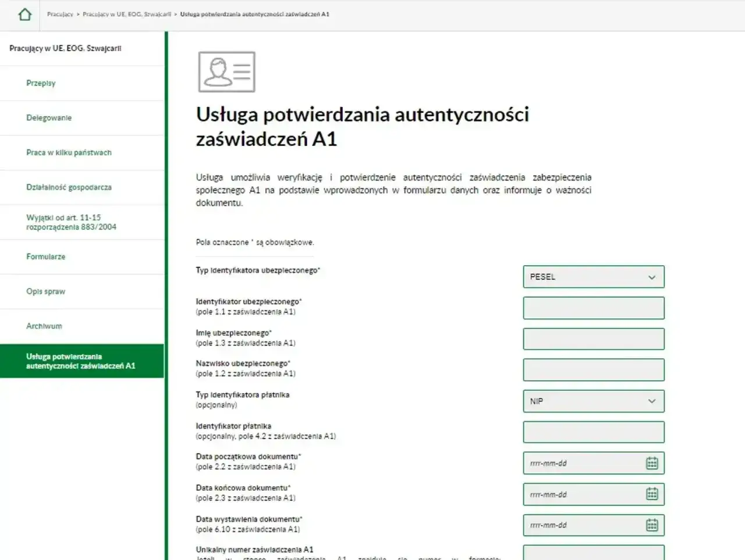Go to home via the house icon
Image resolution: width=745 pixels, height=560 pixels.
[24, 15]
